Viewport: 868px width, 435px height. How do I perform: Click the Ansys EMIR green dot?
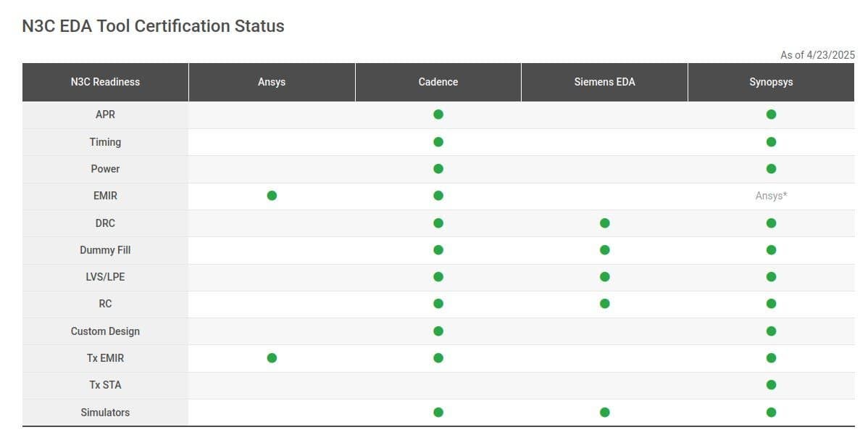(x=272, y=196)
